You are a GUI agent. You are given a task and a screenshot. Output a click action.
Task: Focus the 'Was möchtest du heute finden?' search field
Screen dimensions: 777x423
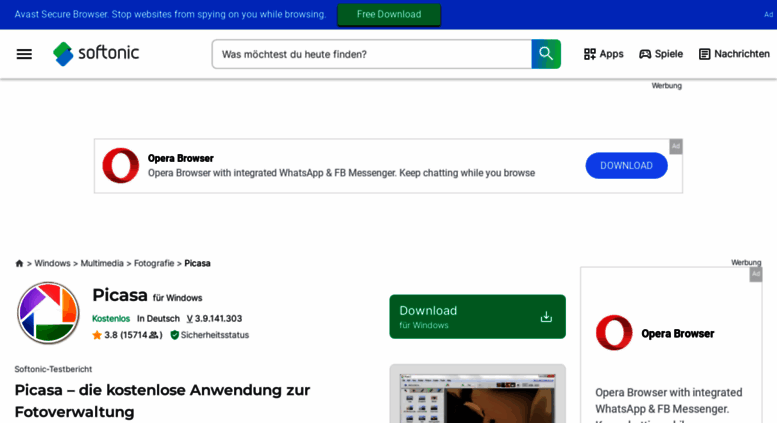[x=372, y=54]
